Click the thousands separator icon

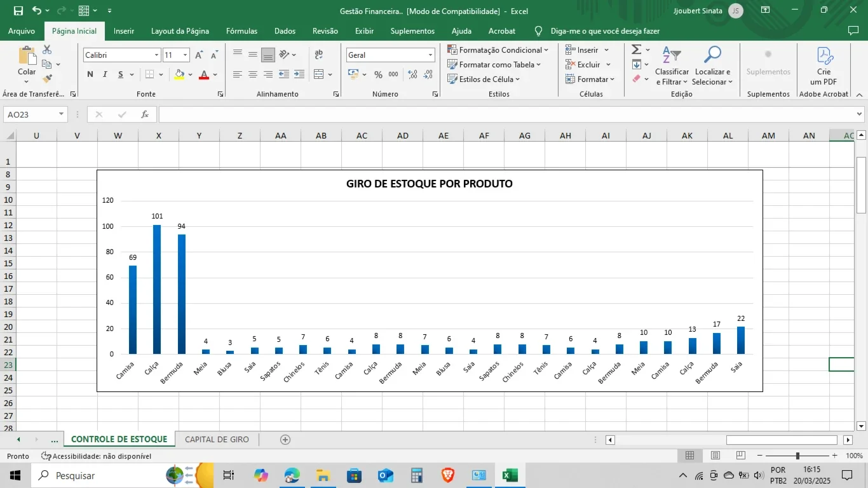click(x=393, y=74)
